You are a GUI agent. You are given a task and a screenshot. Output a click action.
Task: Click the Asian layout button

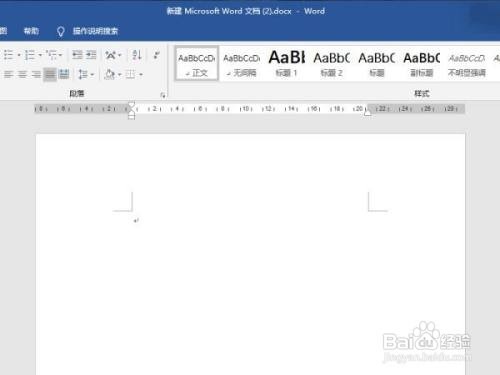pos(111,55)
